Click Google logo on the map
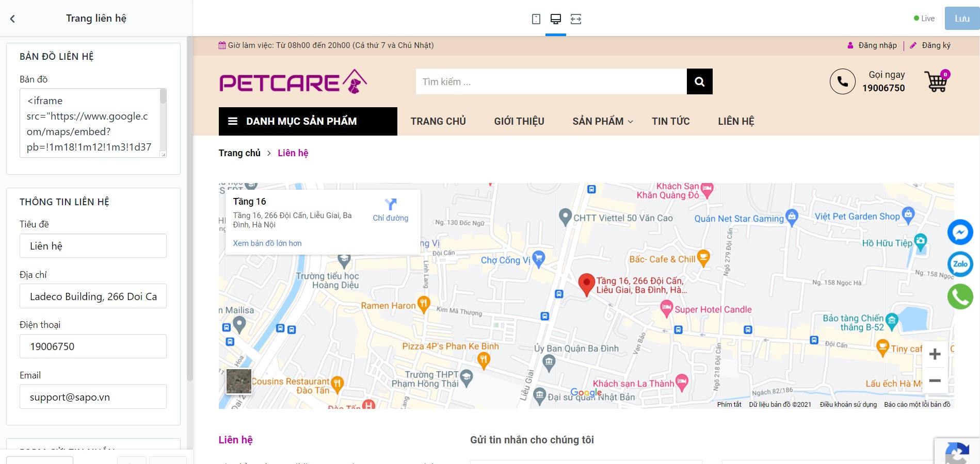This screenshot has height=464, width=980. (x=586, y=392)
